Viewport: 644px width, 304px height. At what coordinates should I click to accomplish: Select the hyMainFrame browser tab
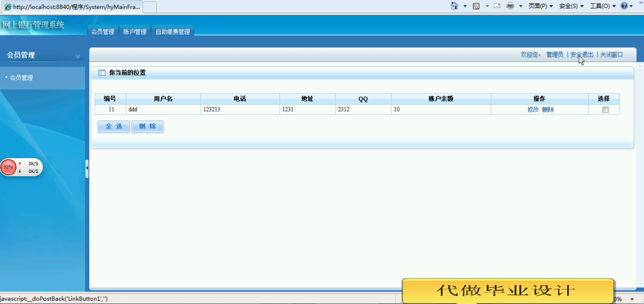(72, 7)
